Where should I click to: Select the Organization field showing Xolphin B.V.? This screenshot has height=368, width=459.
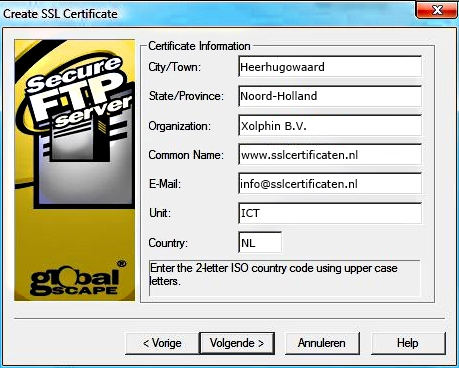click(x=330, y=126)
